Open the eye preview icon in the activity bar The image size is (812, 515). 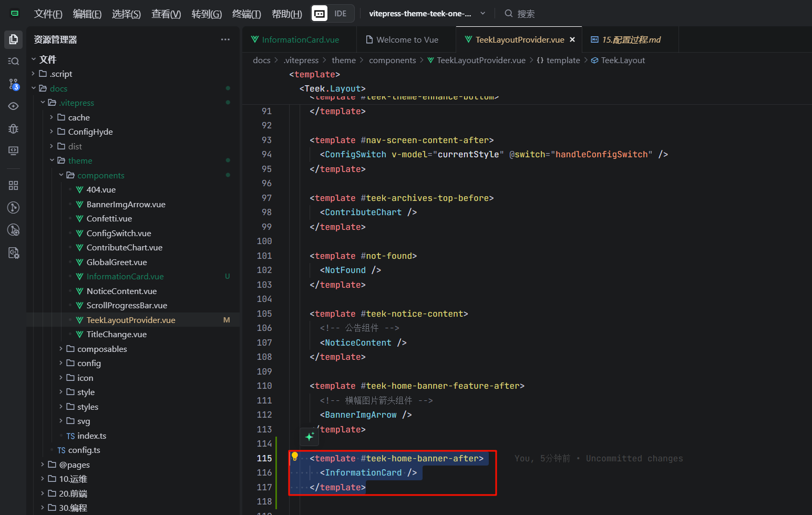[14, 106]
